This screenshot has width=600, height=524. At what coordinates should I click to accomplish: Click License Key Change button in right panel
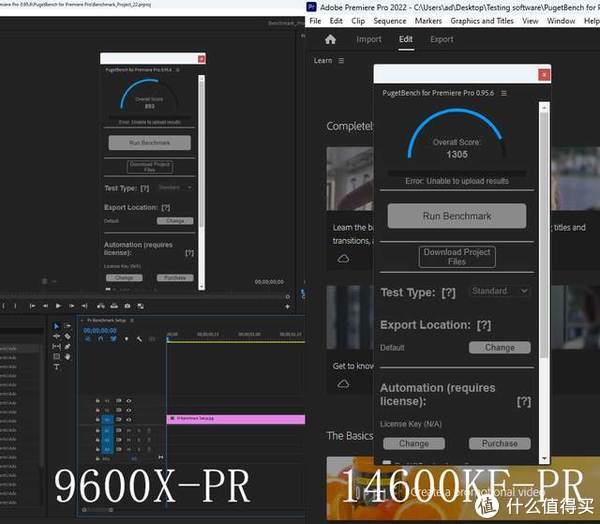click(414, 443)
